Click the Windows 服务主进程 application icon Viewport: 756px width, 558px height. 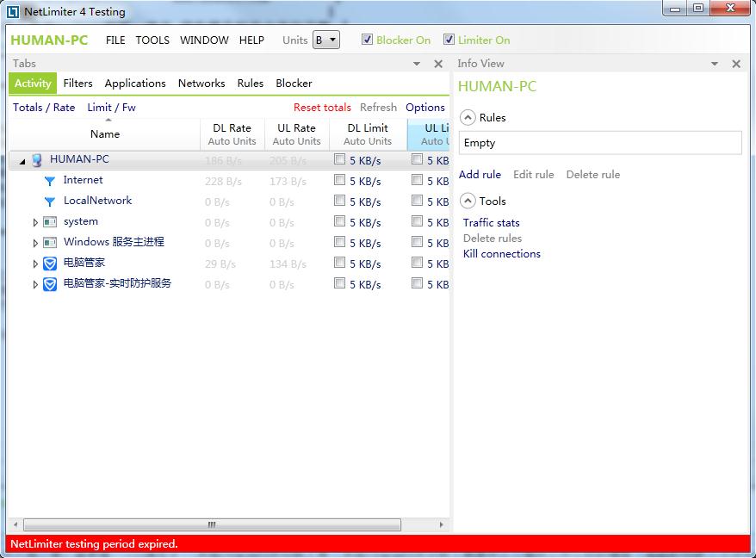point(50,243)
